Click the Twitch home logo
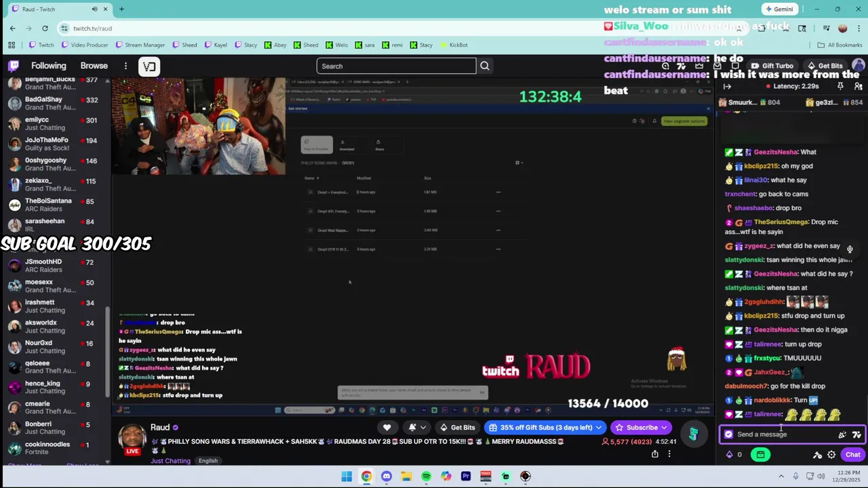The image size is (868, 488). 14,66
